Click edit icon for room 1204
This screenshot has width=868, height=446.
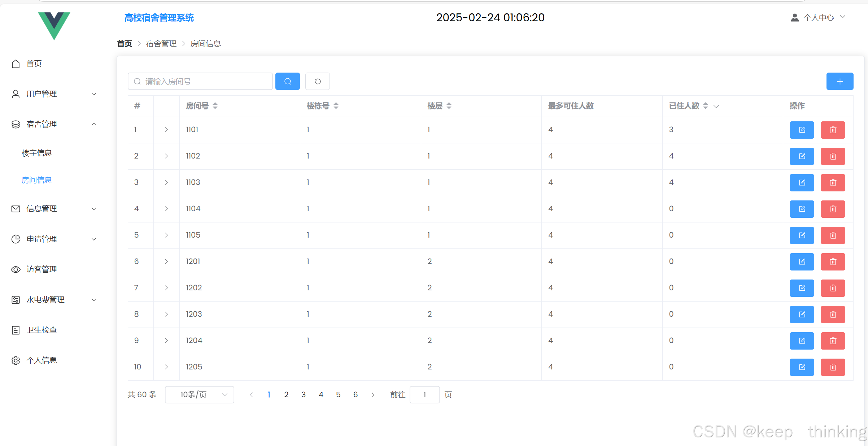(x=802, y=341)
